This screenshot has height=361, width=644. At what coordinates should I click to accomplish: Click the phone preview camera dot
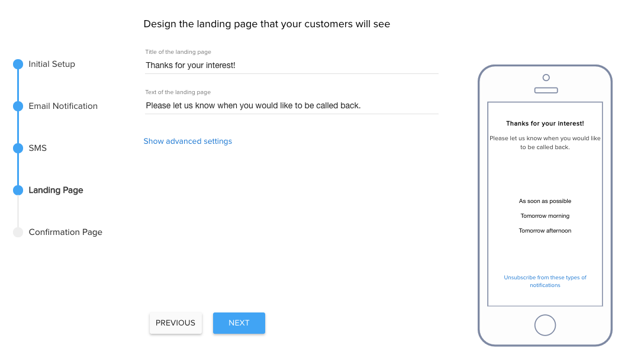pyautogui.click(x=546, y=78)
